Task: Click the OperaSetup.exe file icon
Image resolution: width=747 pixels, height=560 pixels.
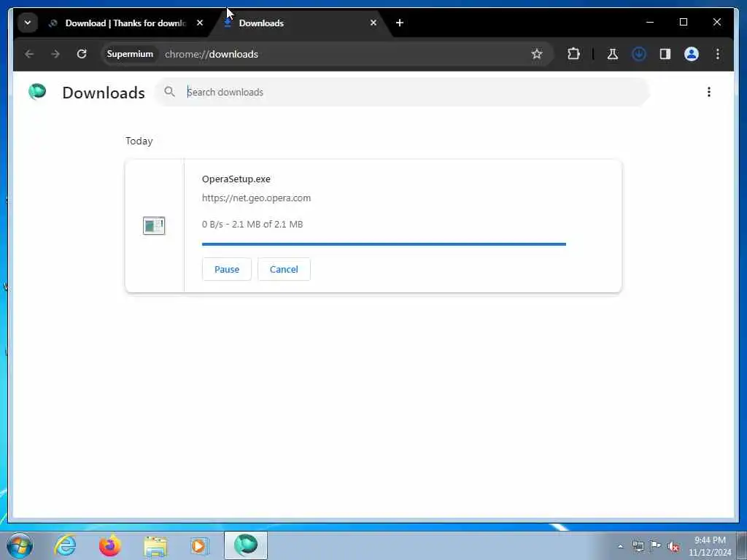Action: pos(154,226)
